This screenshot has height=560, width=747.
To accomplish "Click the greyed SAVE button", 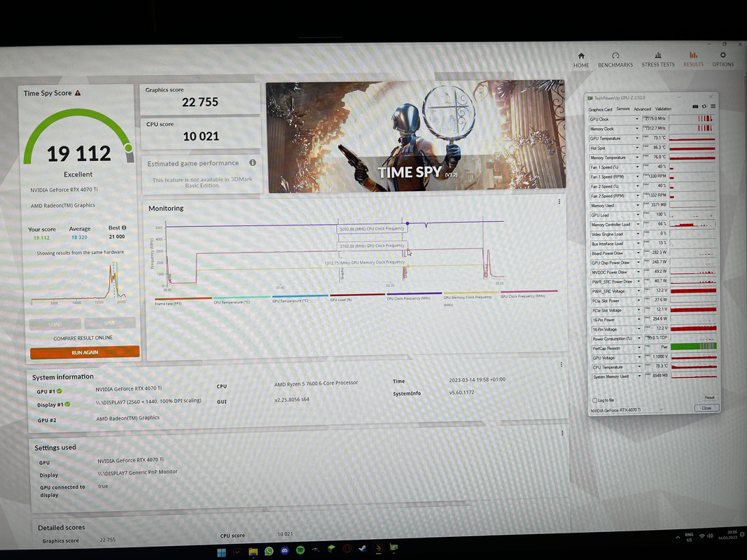I will tap(110, 323).
